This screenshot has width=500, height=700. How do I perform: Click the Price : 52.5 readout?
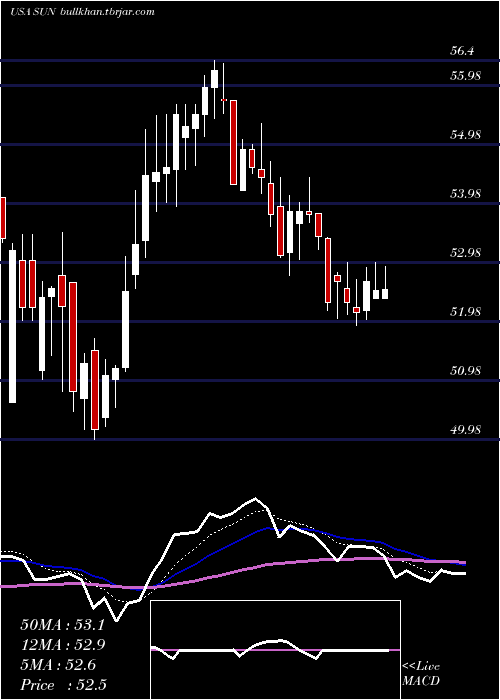click(63, 685)
